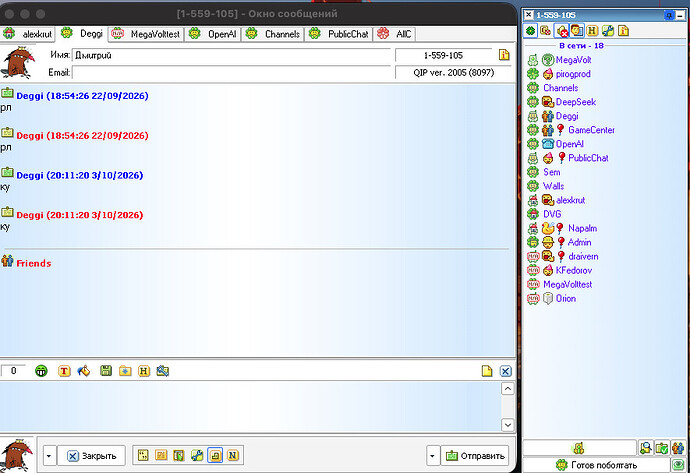Open the smiley emoticon picker

point(41,371)
